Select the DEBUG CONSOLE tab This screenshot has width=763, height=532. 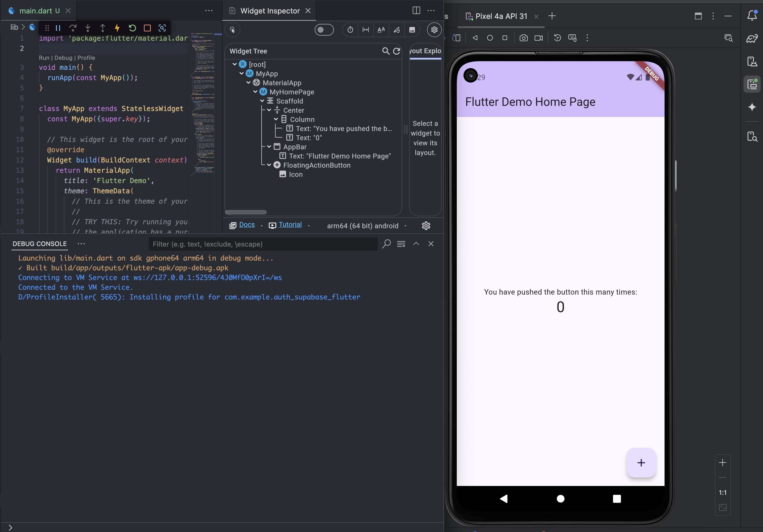(x=39, y=244)
